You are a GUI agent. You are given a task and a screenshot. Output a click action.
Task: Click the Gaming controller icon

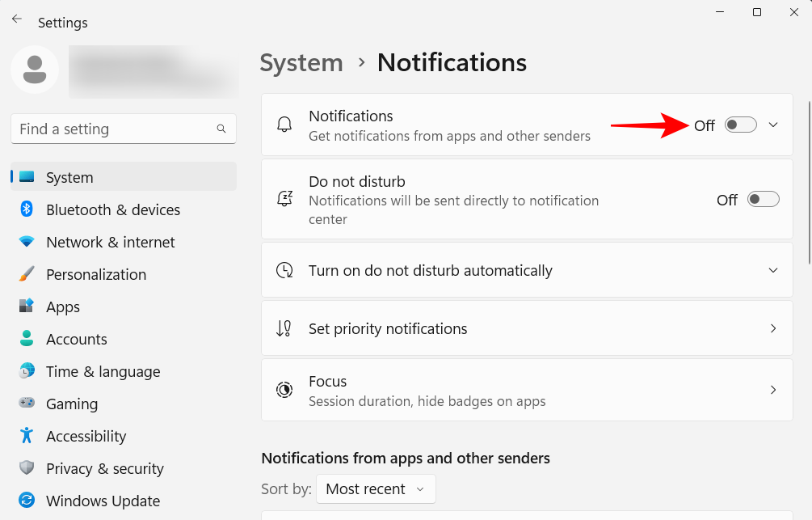pyautogui.click(x=27, y=403)
